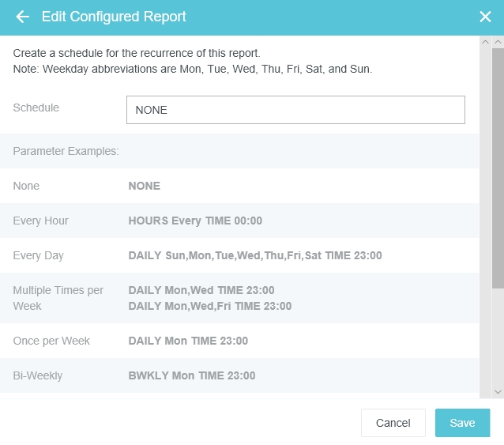Click the DAILY Sun through Sat example
Viewport: 504px width, 445px height.
[x=255, y=255]
